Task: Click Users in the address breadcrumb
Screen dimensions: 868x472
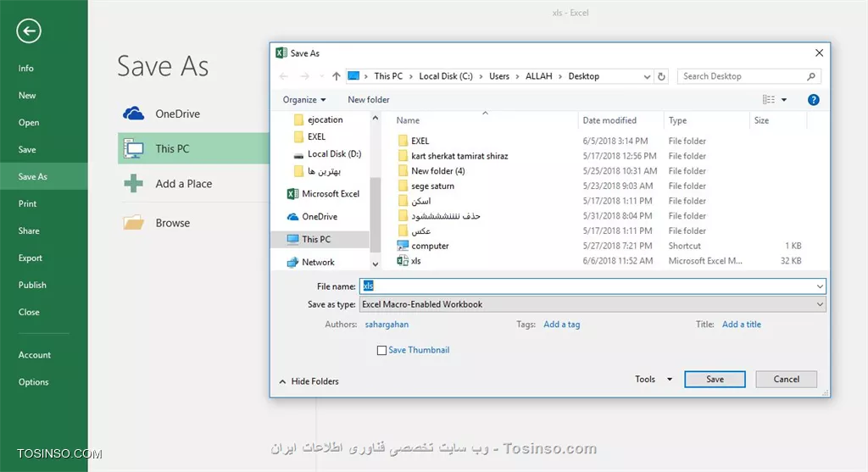Action: tap(498, 76)
